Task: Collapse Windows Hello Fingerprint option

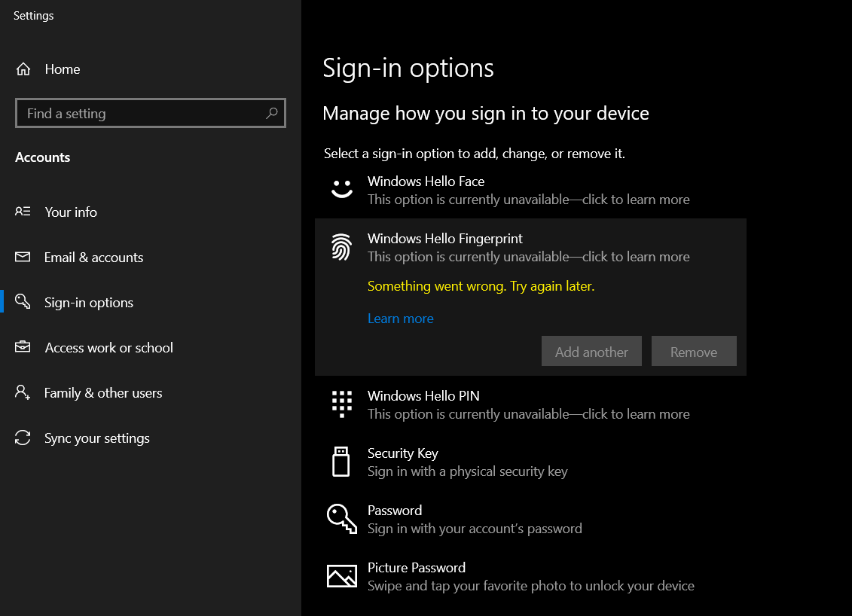Action: (530, 247)
